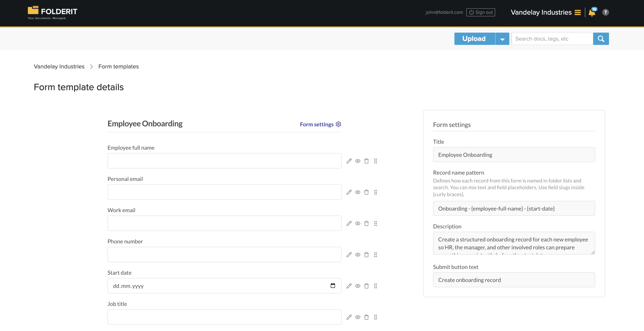This screenshot has width=644, height=331.
Task: Open the help question mark icon
Action: pyautogui.click(x=606, y=12)
